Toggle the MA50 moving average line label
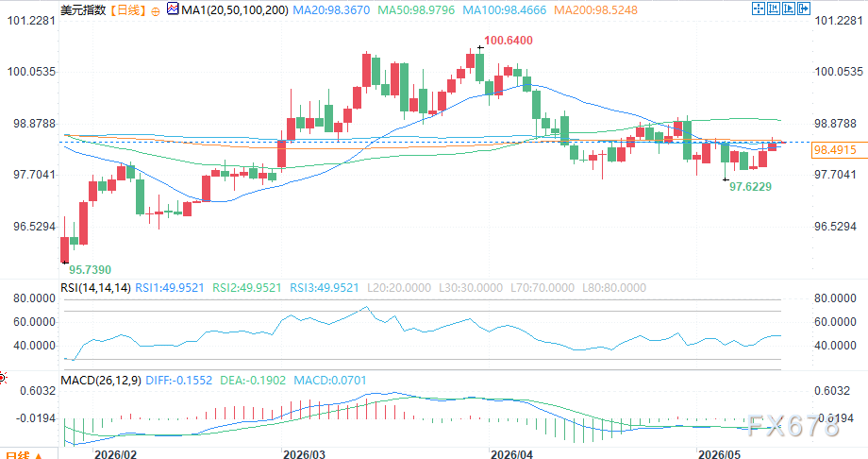868x459 pixels. (x=416, y=10)
